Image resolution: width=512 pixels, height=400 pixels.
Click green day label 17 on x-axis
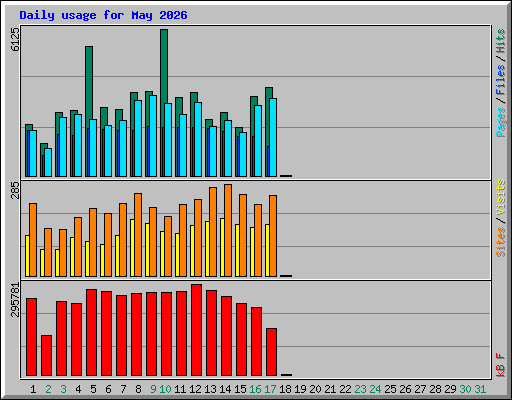pos(270,389)
